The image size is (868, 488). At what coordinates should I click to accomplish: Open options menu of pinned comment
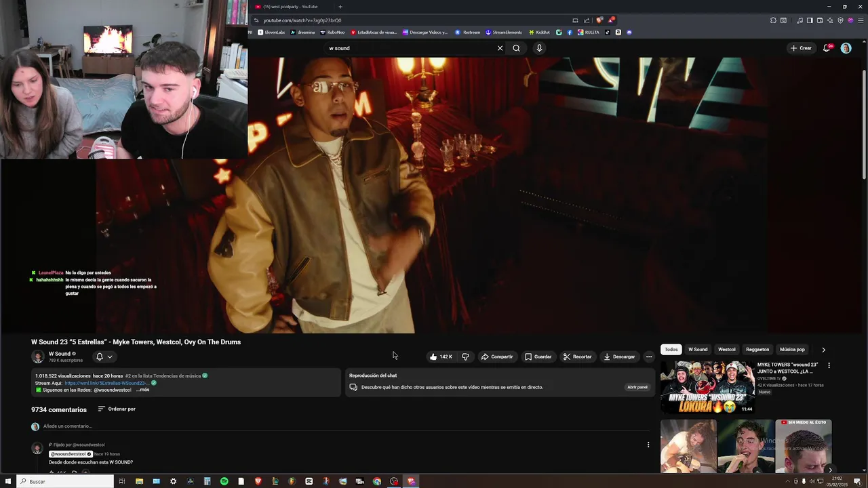648,445
